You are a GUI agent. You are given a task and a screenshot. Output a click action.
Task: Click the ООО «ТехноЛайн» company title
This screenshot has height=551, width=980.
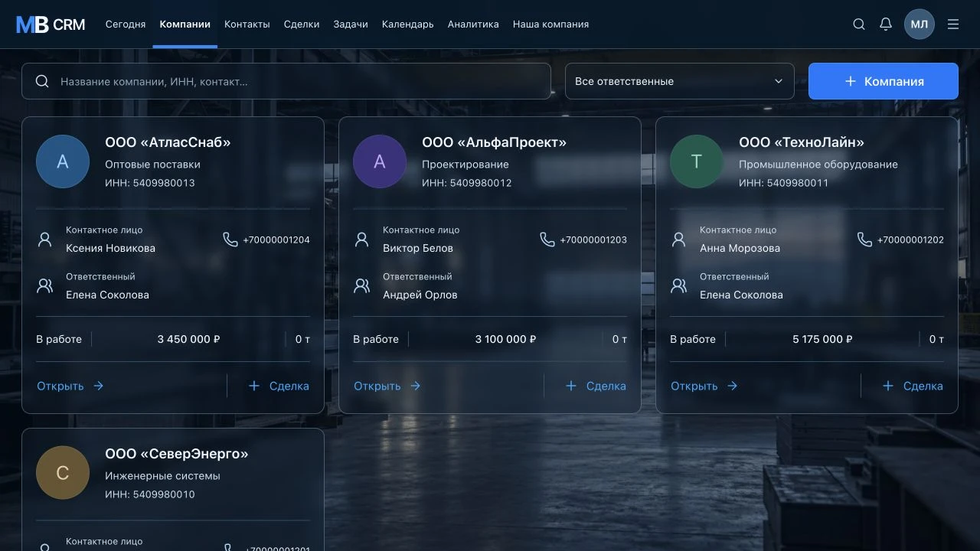(x=802, y=142)
